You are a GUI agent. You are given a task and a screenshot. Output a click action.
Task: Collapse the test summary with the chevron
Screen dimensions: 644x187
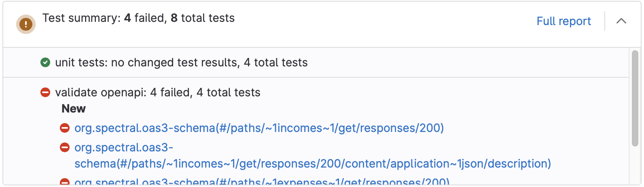coord(621,21)
